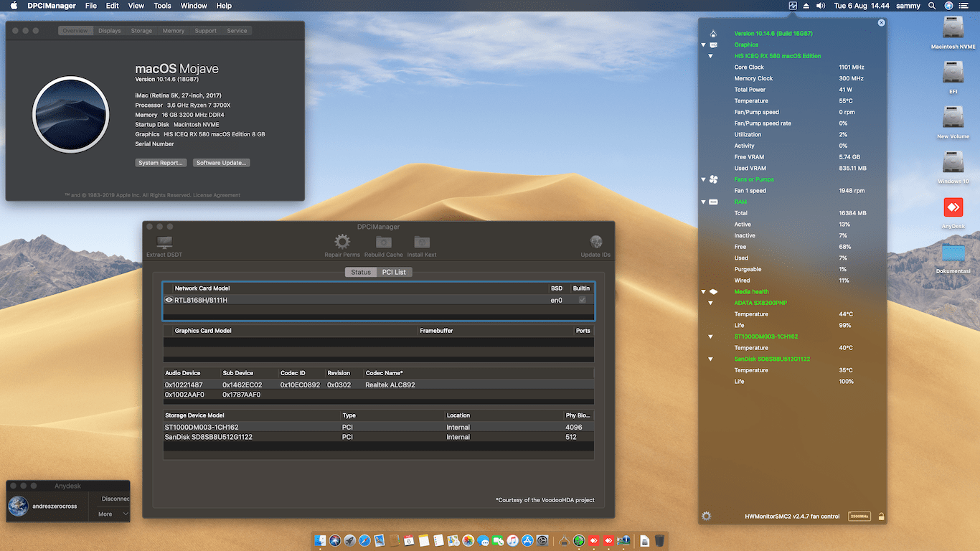Click the System Report button
This screenshot has height=551, width=980.
[161, 162]
